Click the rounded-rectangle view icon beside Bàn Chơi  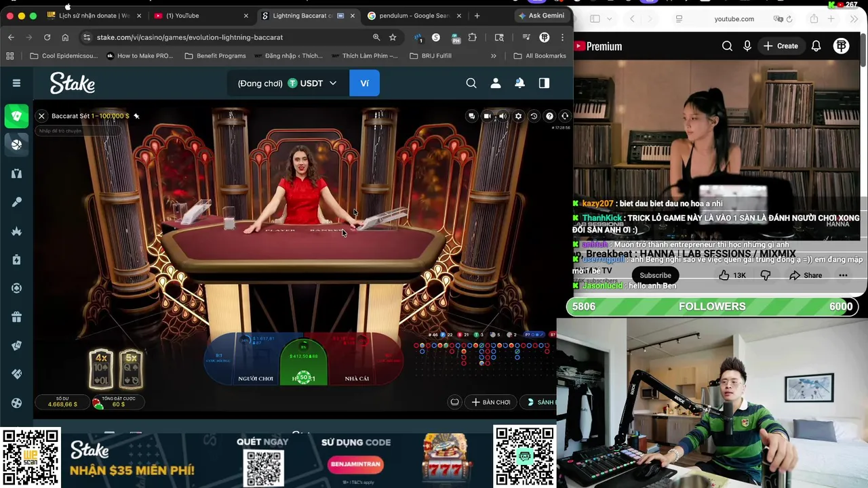[x=454, y=402]
